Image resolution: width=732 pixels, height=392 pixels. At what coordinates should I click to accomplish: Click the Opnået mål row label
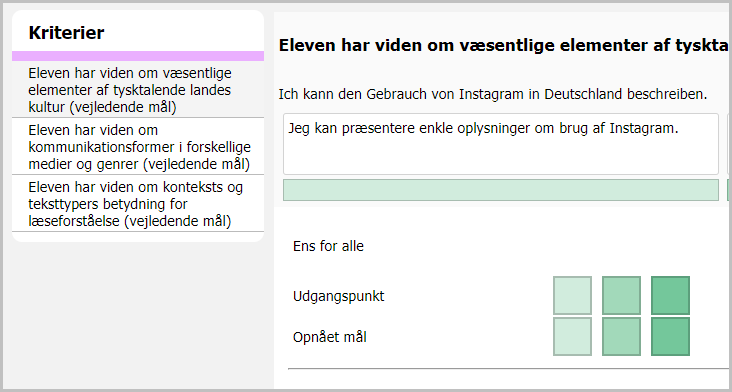pyautogui.click(x=330, y=337)
